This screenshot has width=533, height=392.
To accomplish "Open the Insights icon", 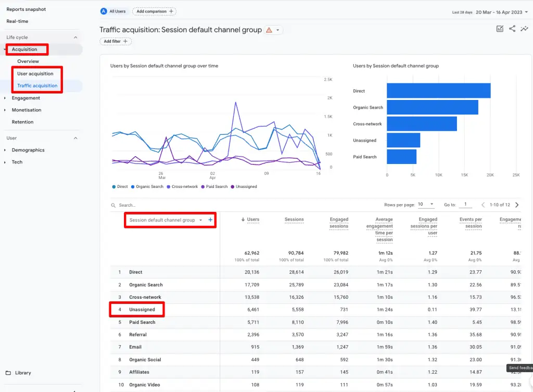I will tap(525, 29).
